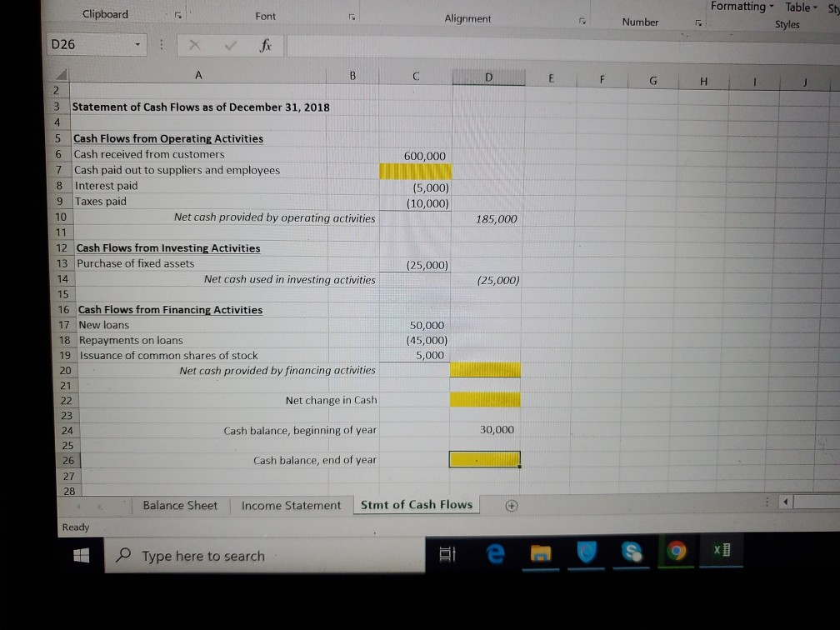Click Cash Flows from Investing Activities heading
Image resolution: width=840 pixels, height=630 pixels.
coord(168,248)
